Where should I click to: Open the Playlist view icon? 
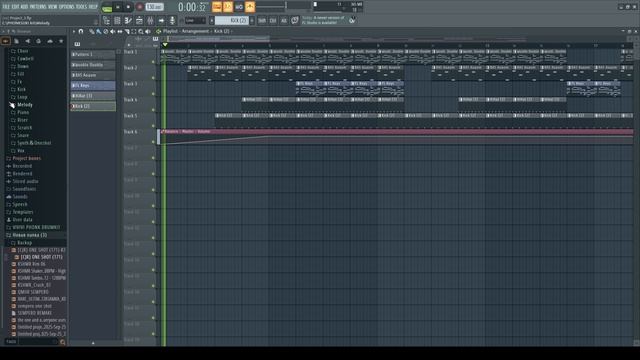click(106, 20)
